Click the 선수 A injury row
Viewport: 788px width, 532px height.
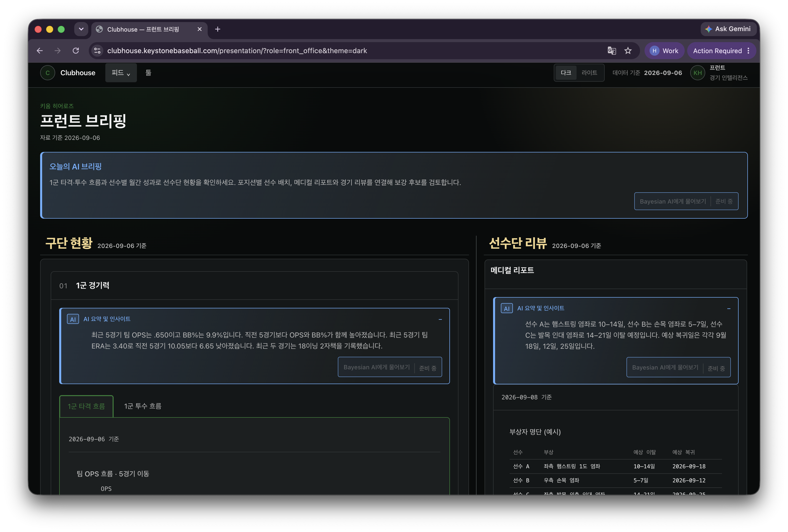[x=615, y=467]
